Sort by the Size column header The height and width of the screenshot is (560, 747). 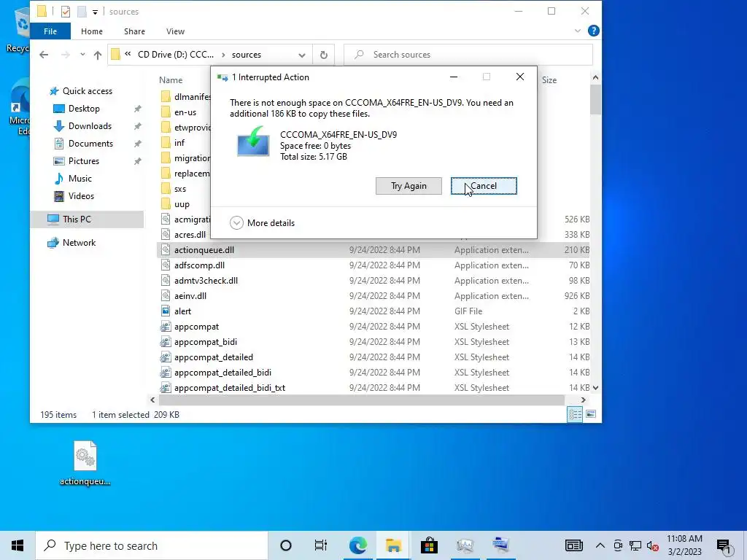click(x=549, y=80)
